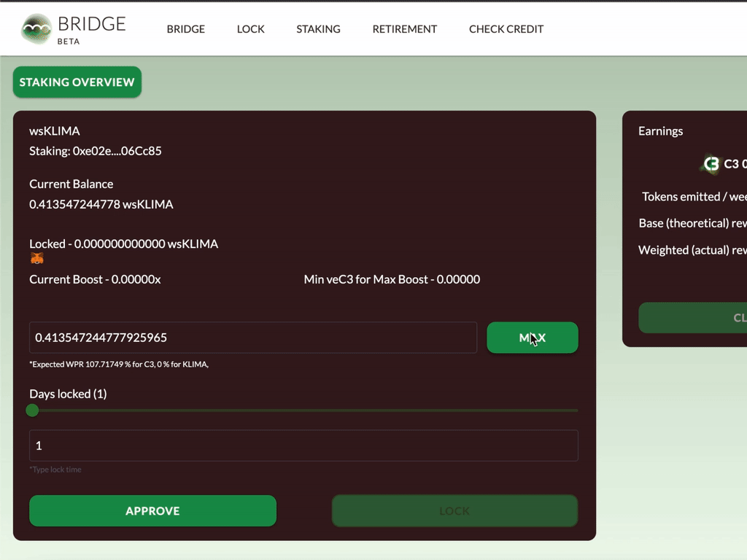Click the Tokens emitted / week row
The width and height of the screenshot is (747, 560).
click(694, 197)
